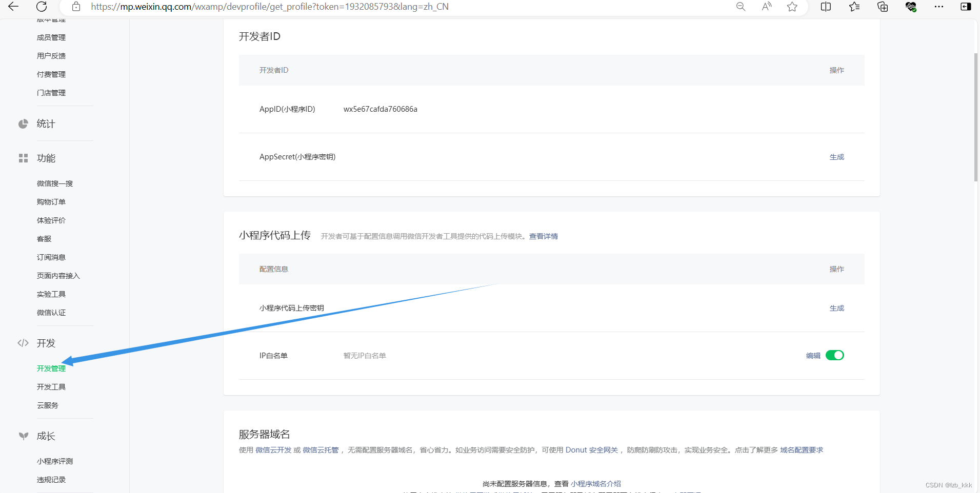The width and height of the screenshot is (980, 493).
Task: Click the 开发 code brackets icon
Action: [x=23, y=343]
